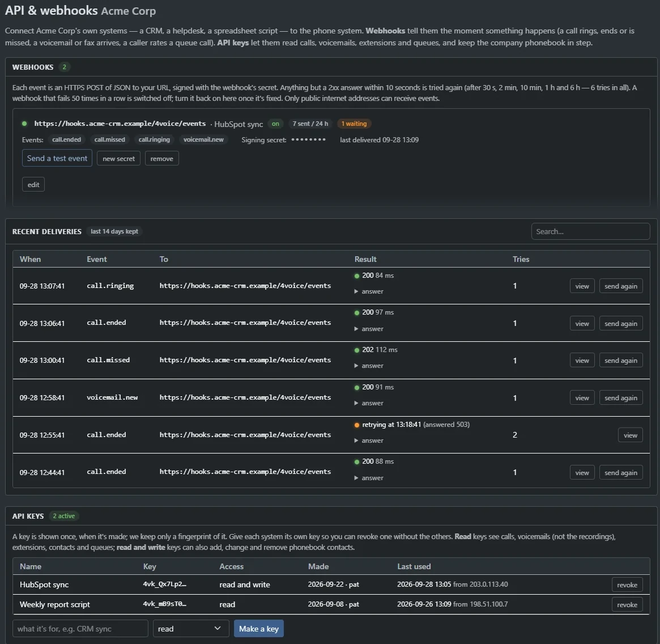Send again the 13:07:41 call.ringing delivery

click(x=621, y=286)
